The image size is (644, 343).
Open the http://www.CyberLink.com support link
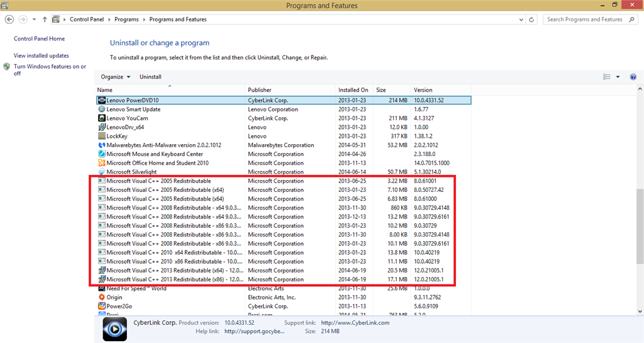[355, 323]
